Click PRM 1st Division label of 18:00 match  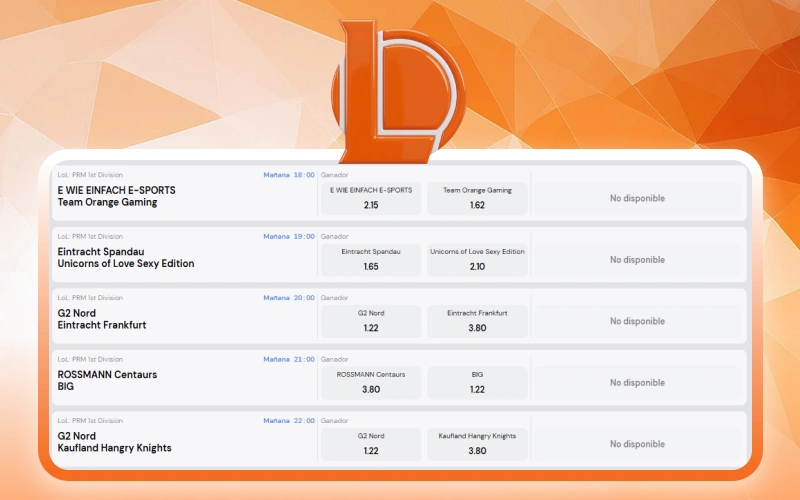(90, 175)
